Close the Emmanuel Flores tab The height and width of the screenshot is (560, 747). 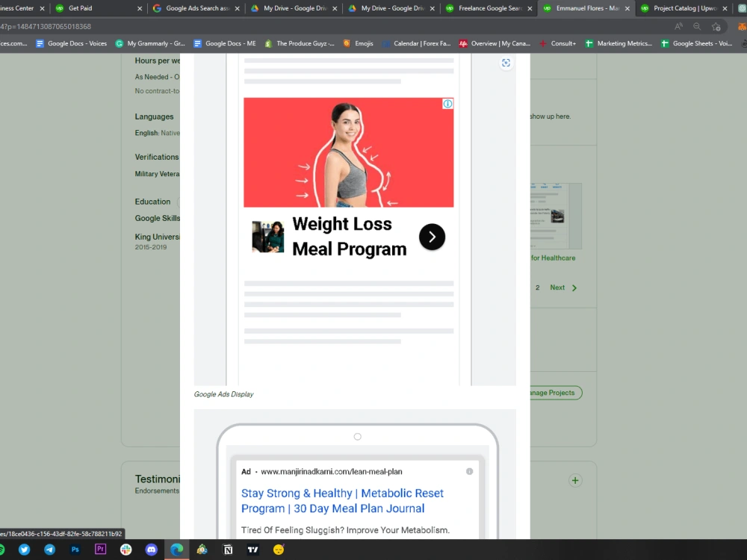627,8
